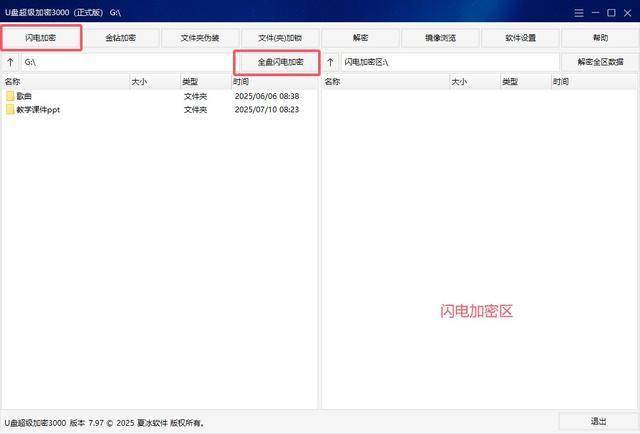Switch to 镜像浏览 tab
The height and width of the screenshot is (434, 640).
440,38
